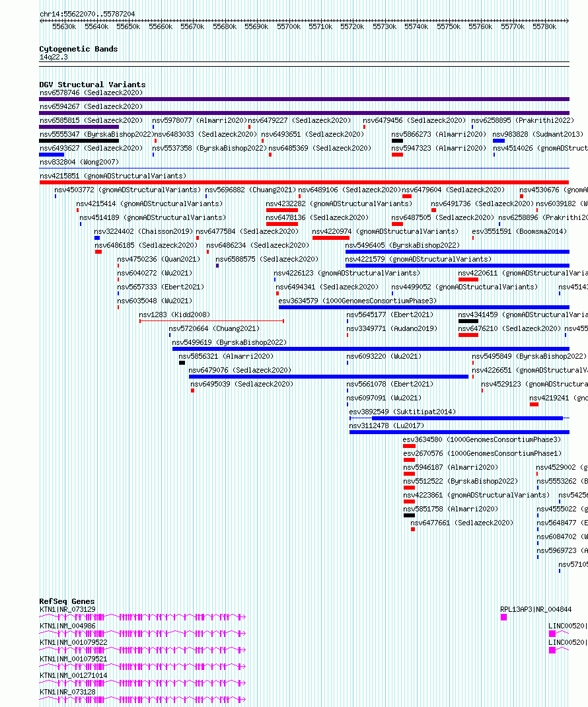Click nsv4215414 (gnomADStructuralVariants) label
Screen dimensions: 588x707
[x=149, y=204]
